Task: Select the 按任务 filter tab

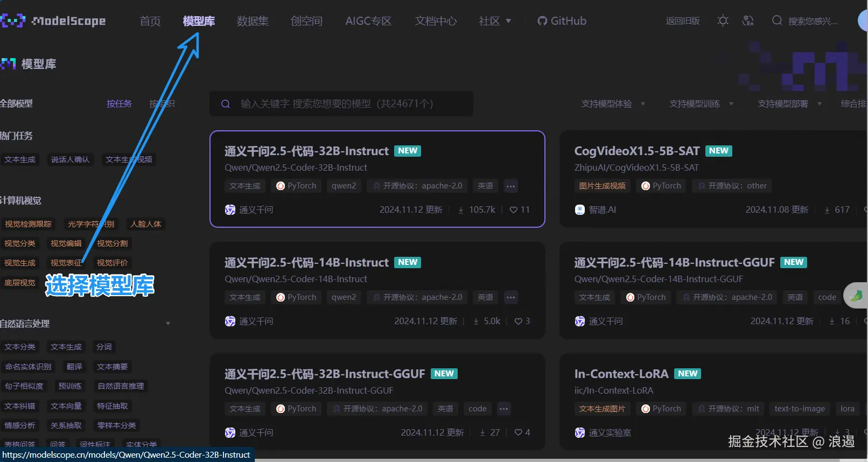Action: [119, 103]
